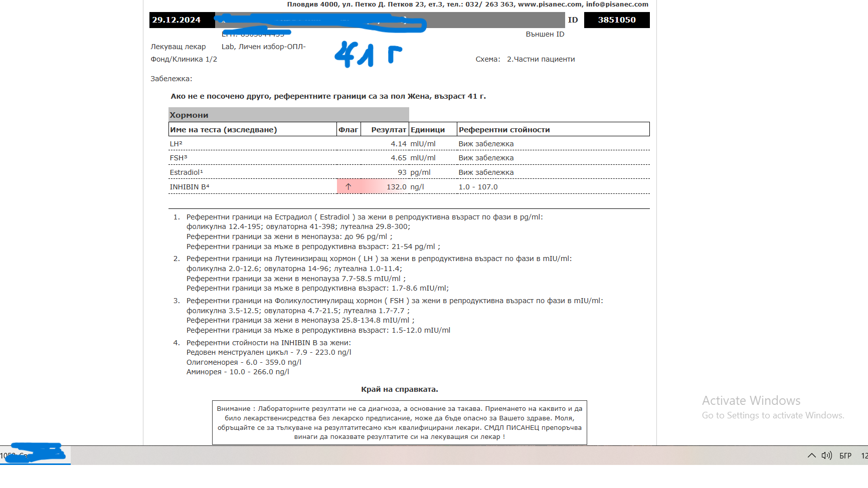
Task: Open the volume speaker control in taskbar
Action: tap(826, 455)
